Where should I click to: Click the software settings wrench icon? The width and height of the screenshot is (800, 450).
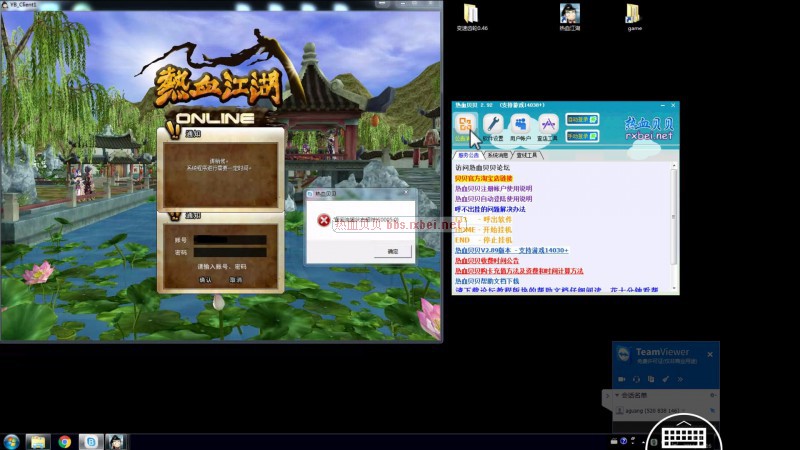click(492, 123)
